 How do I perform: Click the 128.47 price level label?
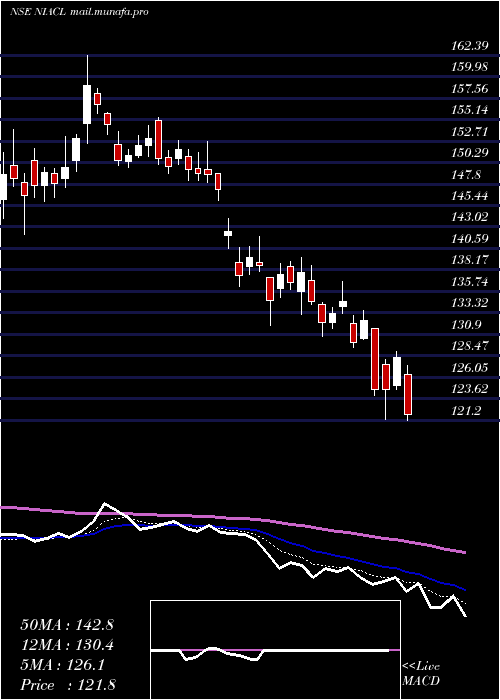[470, 346]
